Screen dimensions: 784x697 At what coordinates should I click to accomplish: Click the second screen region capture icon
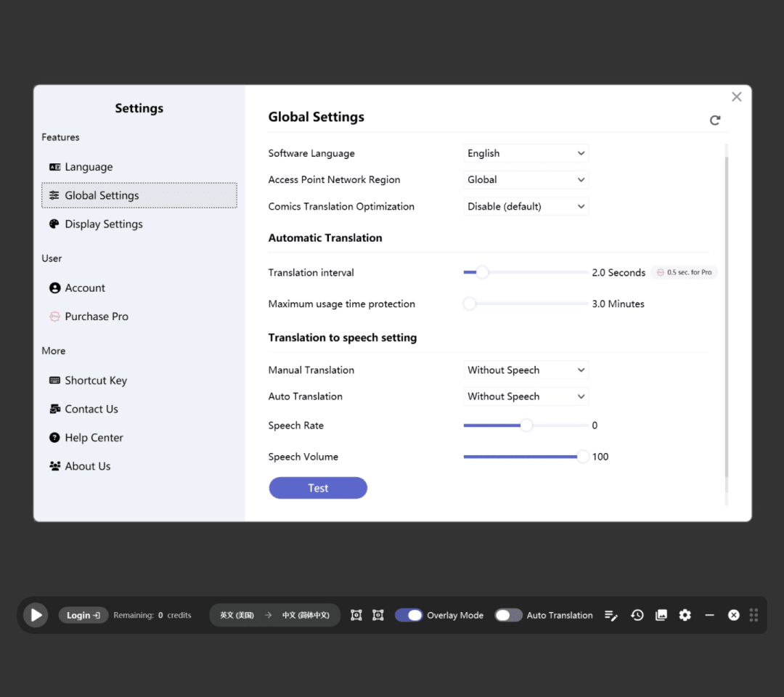pos(377,615)
